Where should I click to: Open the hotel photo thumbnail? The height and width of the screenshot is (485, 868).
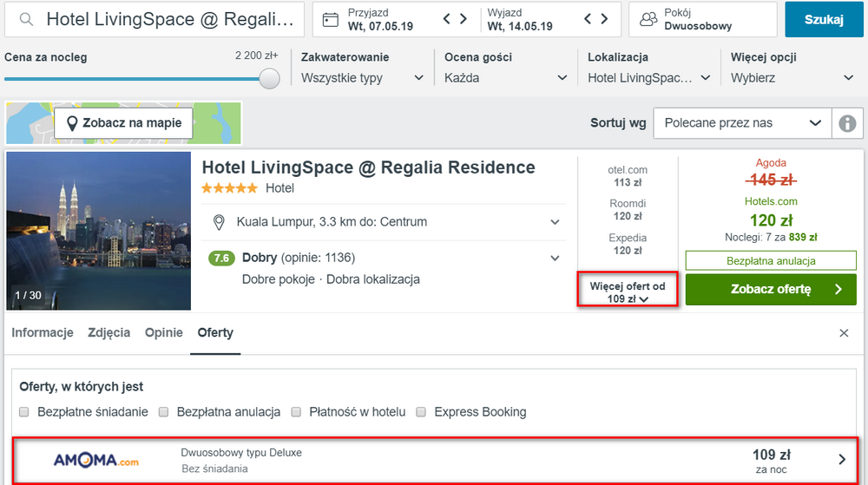click(x=99, y=231)
